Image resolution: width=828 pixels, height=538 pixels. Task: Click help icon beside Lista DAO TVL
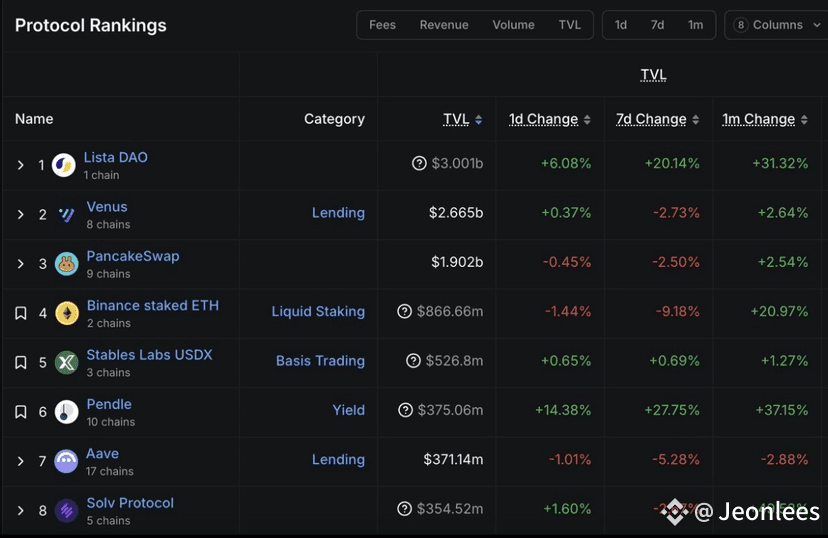[x=419, y=163]
